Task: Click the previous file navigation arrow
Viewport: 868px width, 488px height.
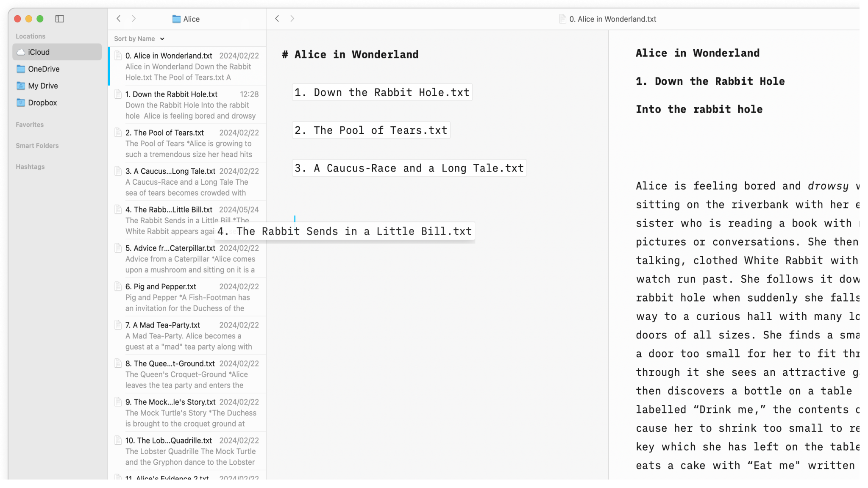Action: click(x=276, y=19)
